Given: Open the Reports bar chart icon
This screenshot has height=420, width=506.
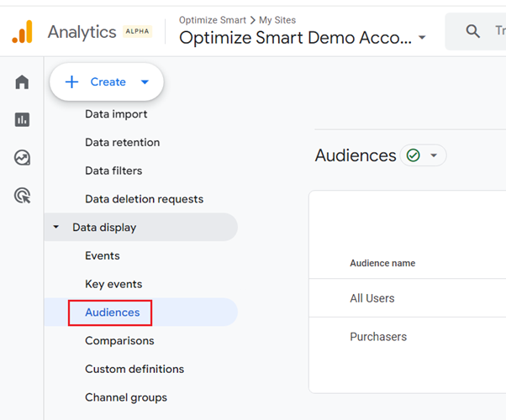Looking at the screenshot, I should pos(22,119).
